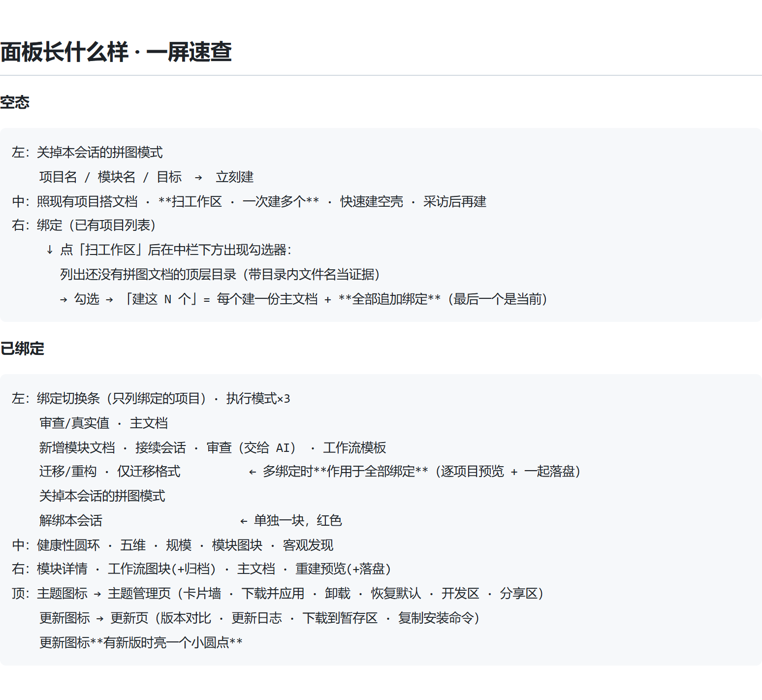Click the text 重建预览(+落盘)
The image size is (762, 700).
(344, 569)
